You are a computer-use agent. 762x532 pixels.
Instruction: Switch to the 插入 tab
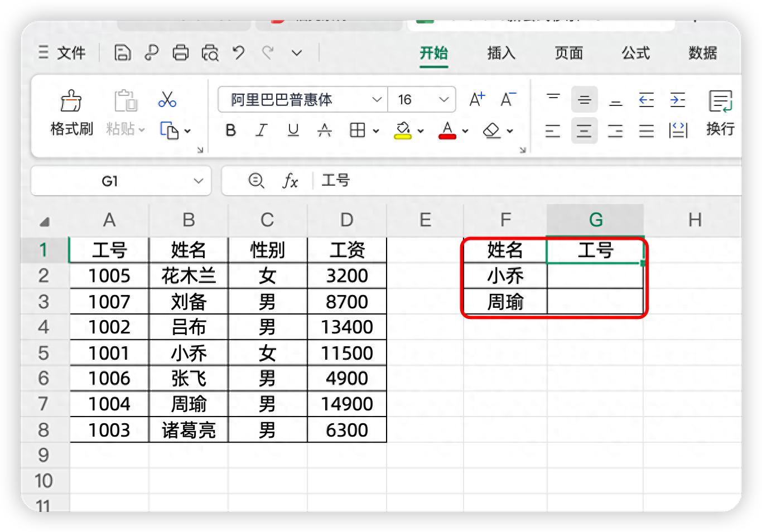pyautogui.click(x=501, y=53)
